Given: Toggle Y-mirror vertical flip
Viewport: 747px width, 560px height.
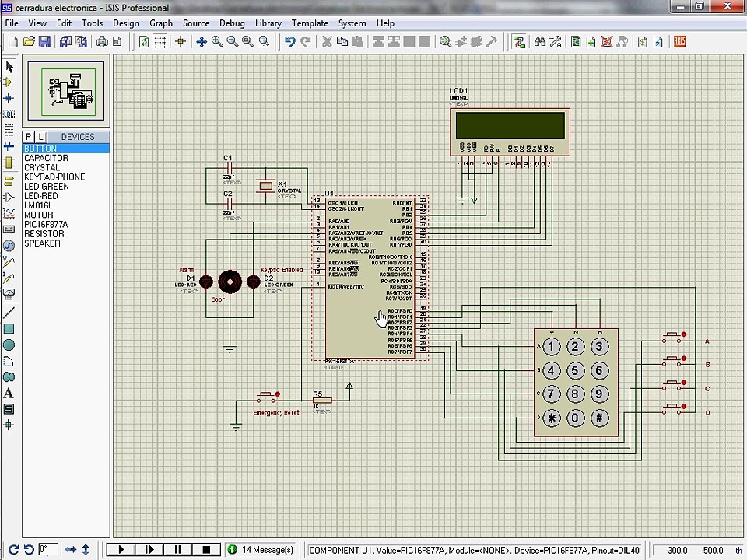Looking at the screenshot, I should pos(86,550).
